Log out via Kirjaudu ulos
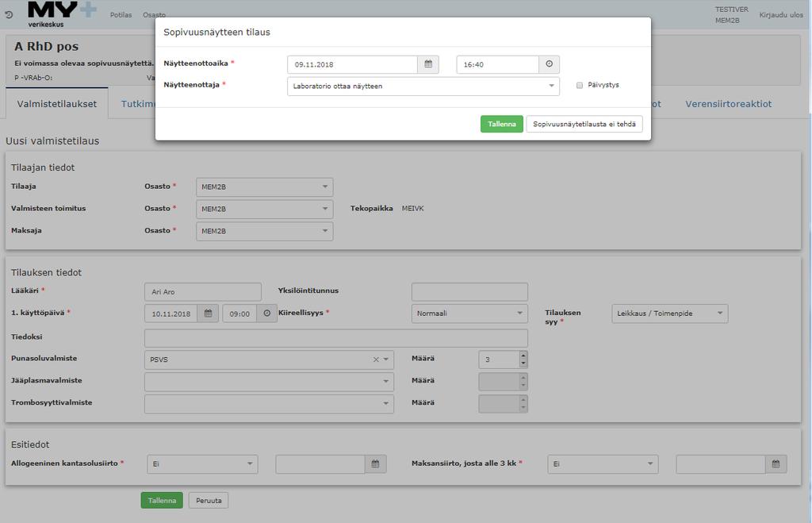The image size is (812, 523). click(x=781, y=15)
